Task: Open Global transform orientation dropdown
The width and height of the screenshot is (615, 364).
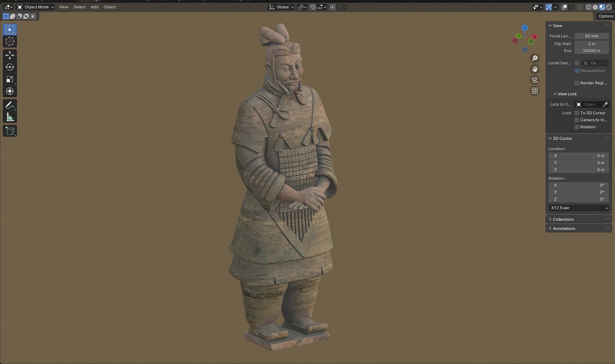Action: pyautogui.click(x=281, y=7)
